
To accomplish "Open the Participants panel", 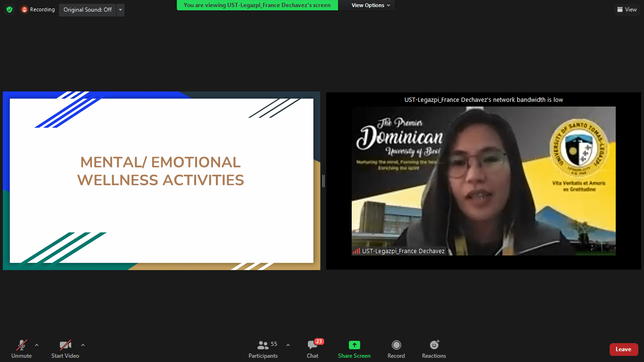I will click(x=263, y=349).
